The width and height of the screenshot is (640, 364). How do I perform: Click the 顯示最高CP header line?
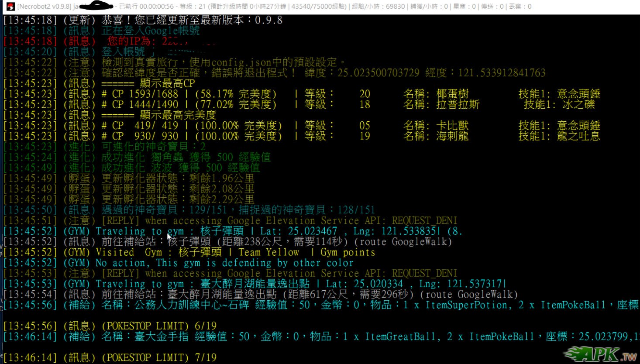click(99, 83)
